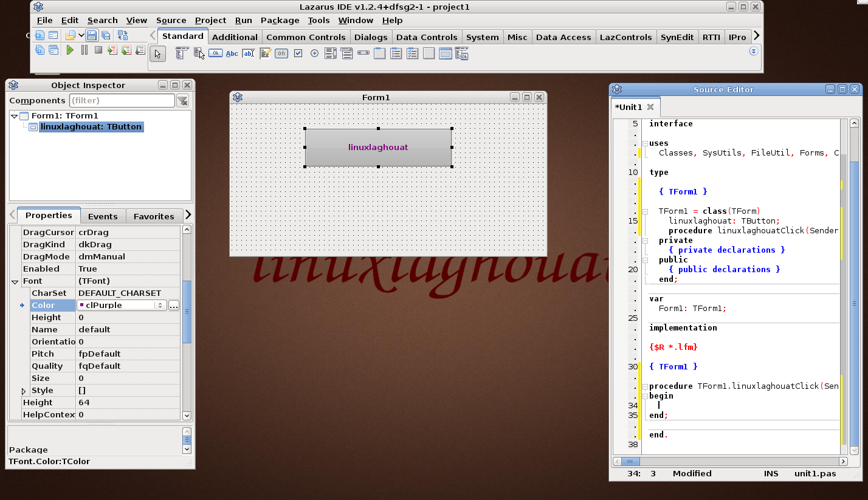Switch to the Events tab

103,216
